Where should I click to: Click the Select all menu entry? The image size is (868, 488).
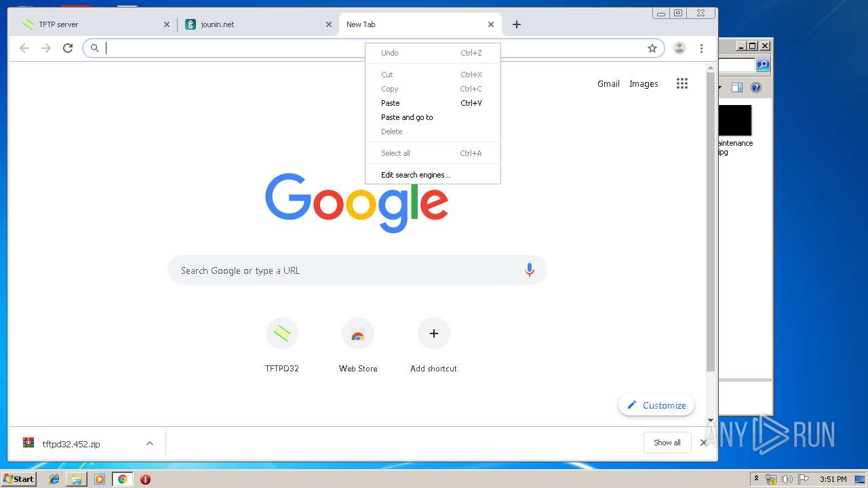click(x=433, y=153)
